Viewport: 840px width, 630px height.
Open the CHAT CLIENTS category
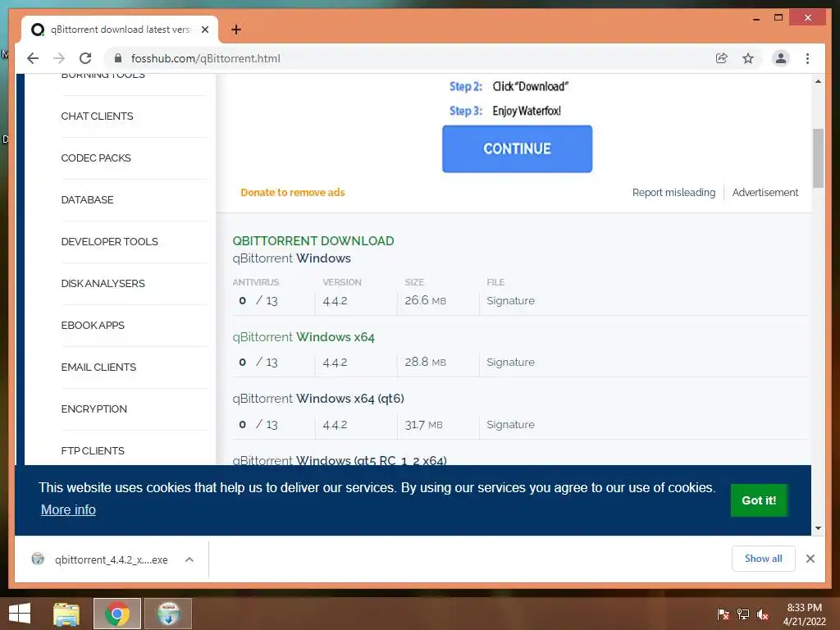pyautogui.click(x=97, y=116)
